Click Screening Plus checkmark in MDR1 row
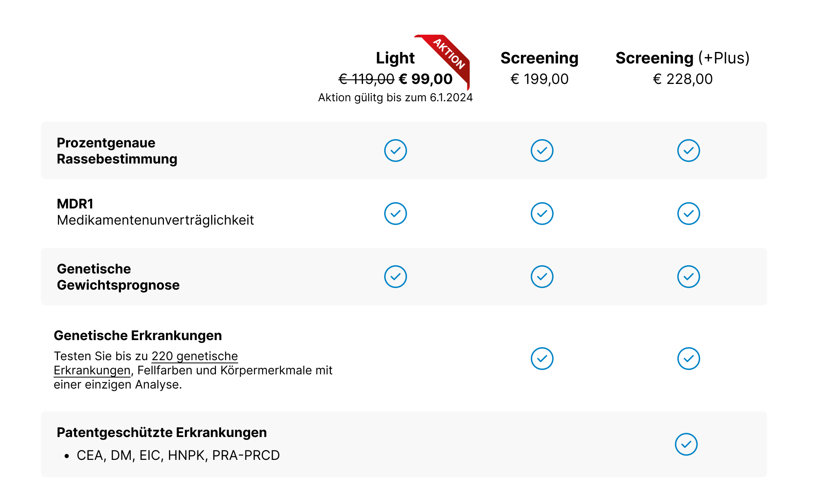This screenshot has width=833, height=504. tap(688, 214)
